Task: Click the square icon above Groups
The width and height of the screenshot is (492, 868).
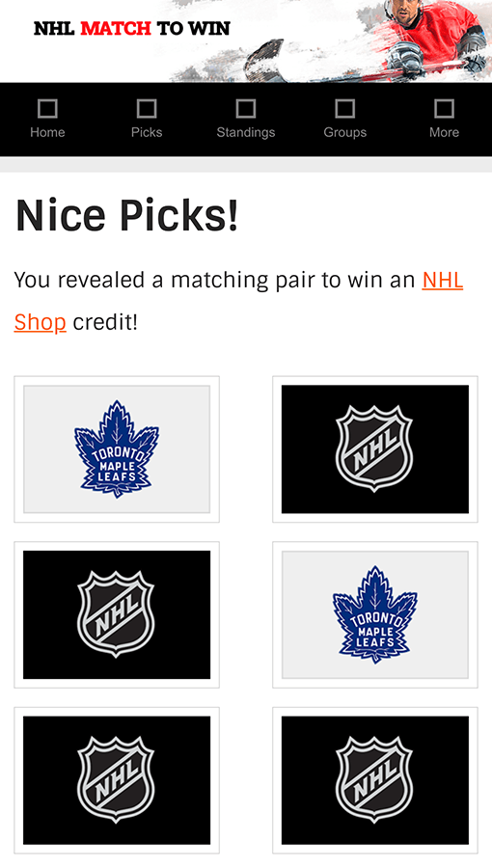Action: coord(344,108)
